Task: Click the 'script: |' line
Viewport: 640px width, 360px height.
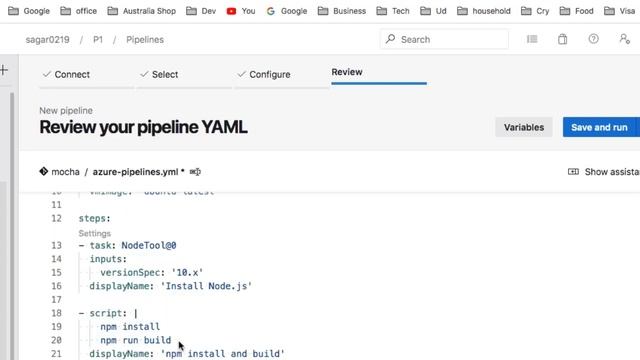Action: (108, 313)
